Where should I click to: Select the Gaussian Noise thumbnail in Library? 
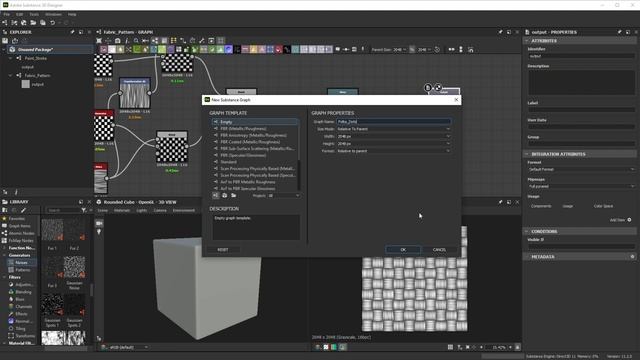pos(75,267)
